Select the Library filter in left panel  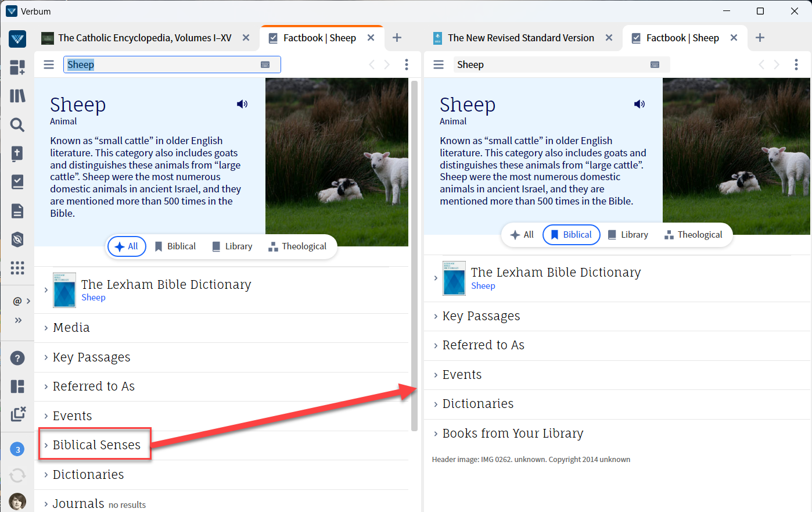tap(232, 246)
